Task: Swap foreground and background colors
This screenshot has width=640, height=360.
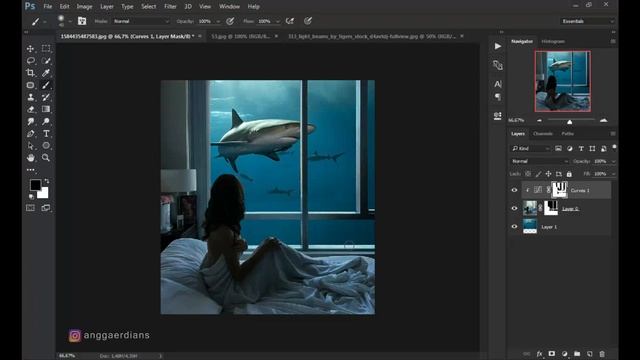Action: point(47,181)
